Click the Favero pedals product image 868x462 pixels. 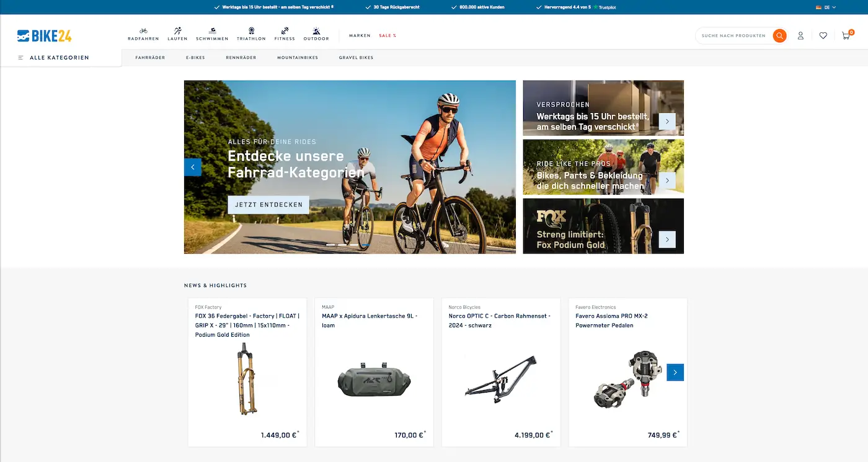(627, 379)
